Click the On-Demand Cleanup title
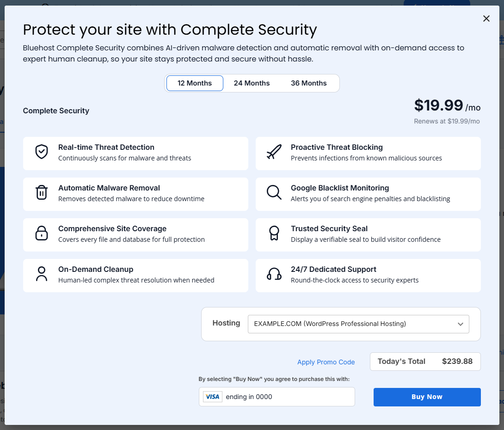Viewport: 504px width, 430px height. [x=96, y=269]
